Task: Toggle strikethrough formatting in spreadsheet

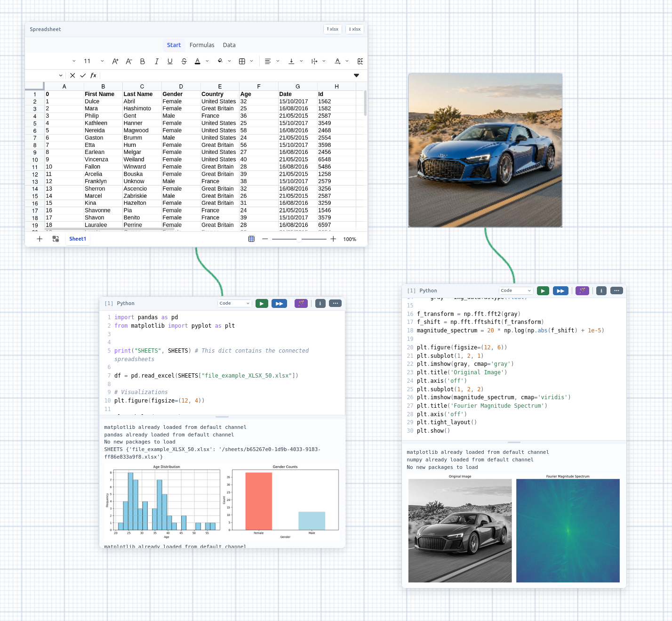Action: 184,61
